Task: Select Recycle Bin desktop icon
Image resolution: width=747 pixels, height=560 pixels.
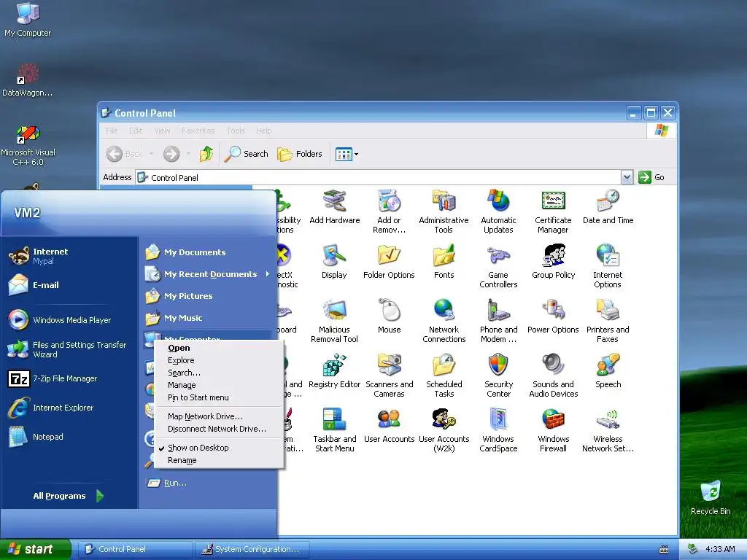Action: 711,498
